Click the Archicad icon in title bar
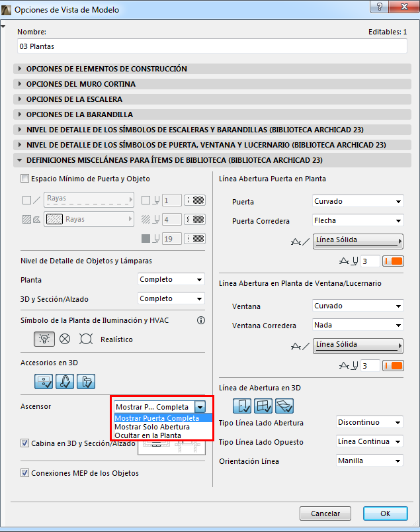The width and height of the screenshot is (420, 532). point(6,10)
